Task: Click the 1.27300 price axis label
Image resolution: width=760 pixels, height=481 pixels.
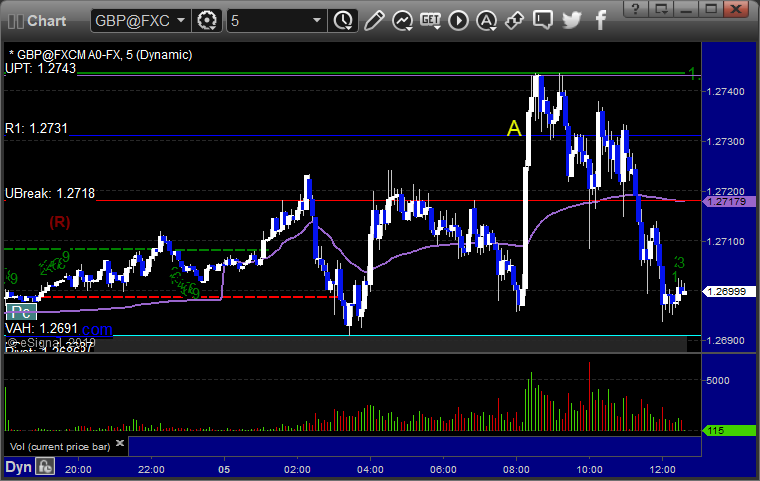Action: [x=726, y=142]
